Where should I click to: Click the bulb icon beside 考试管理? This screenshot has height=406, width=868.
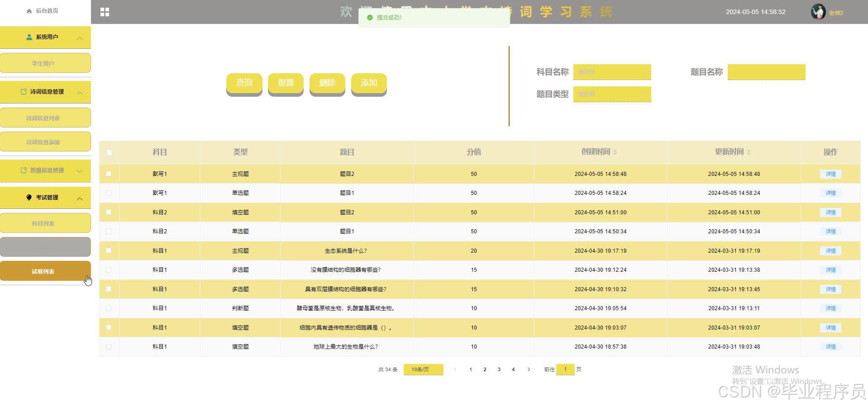[x=29, y=198]
